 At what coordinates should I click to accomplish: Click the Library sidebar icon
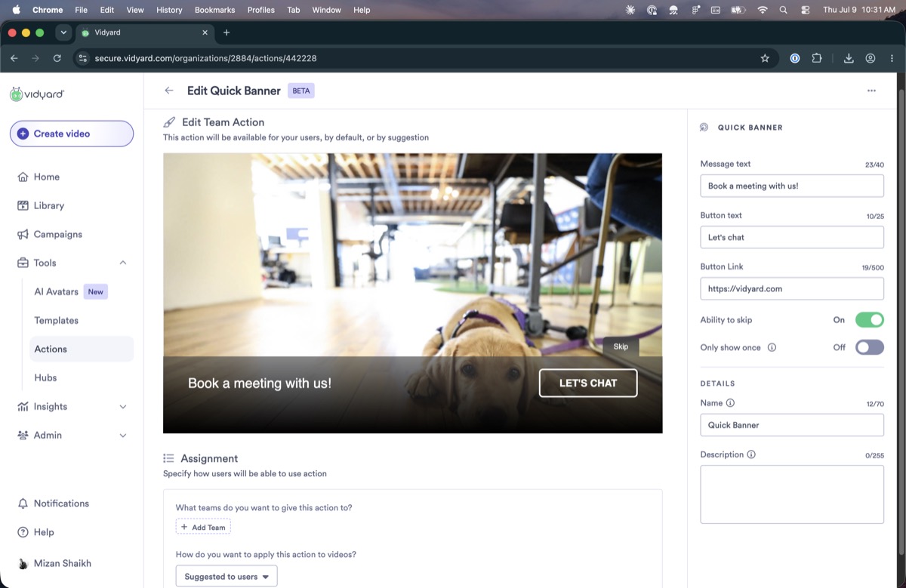tap(23, 205)
